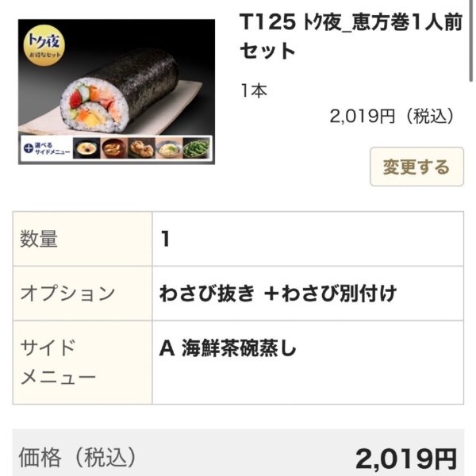
Task: Click the 変更する button
Action: [416, 167]
